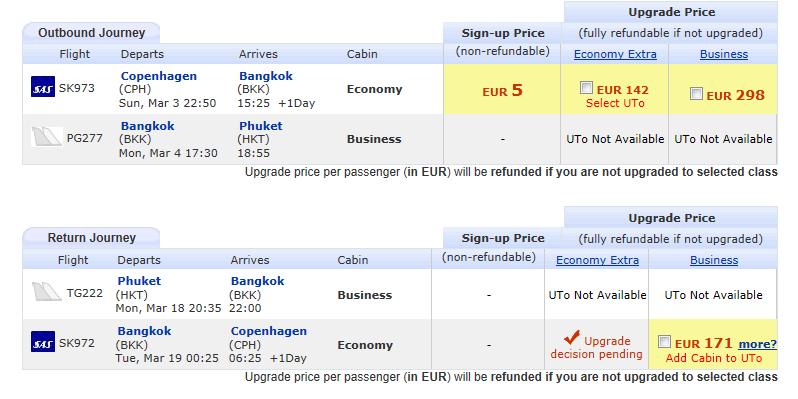Click the airline tail icon for TG222
798x399 pixels.
(46, 292)
